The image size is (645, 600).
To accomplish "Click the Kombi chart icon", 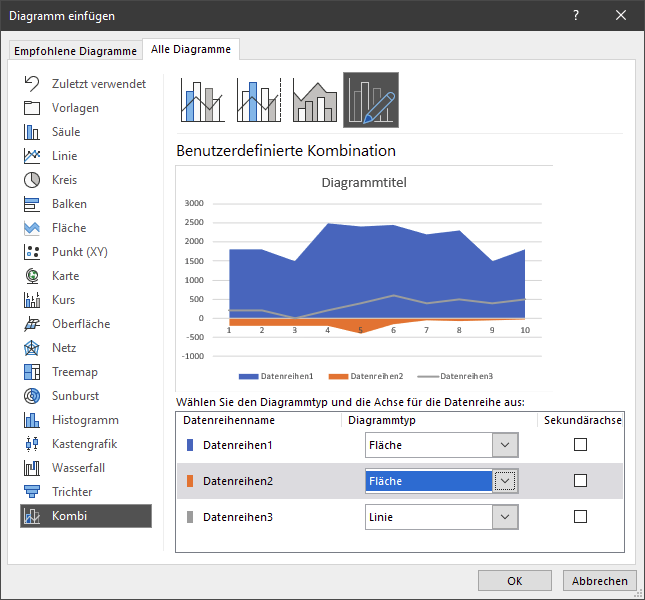I will [x=32, y=516].
